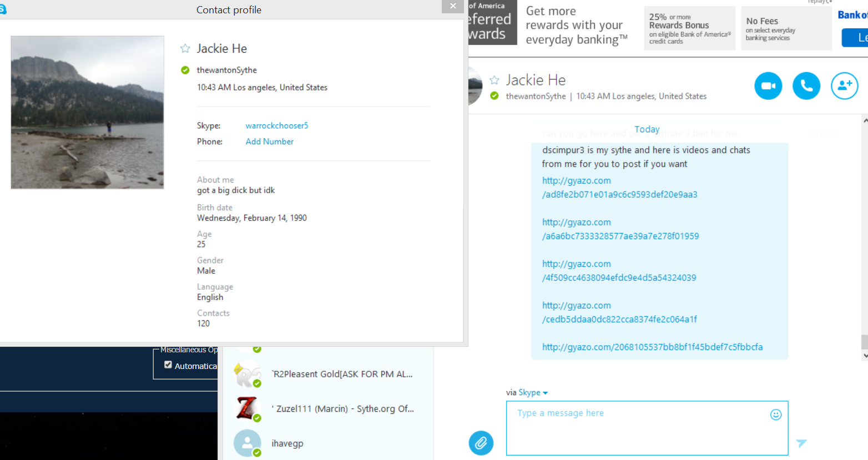Image resolution: width=868 pixels, height=460 pixels.
Task: Open R2Pleasent Gold contact avatar
Action: 248,374
